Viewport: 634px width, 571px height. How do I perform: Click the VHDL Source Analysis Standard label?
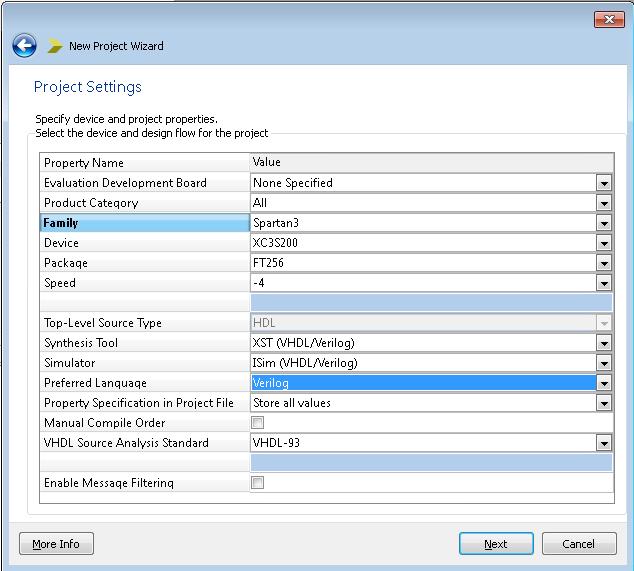[127, 443]
